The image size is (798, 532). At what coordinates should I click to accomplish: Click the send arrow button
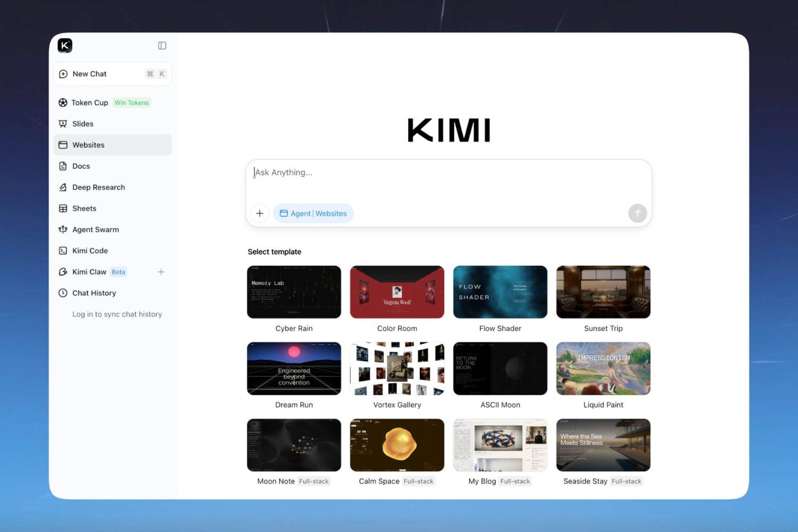(637, 213)
